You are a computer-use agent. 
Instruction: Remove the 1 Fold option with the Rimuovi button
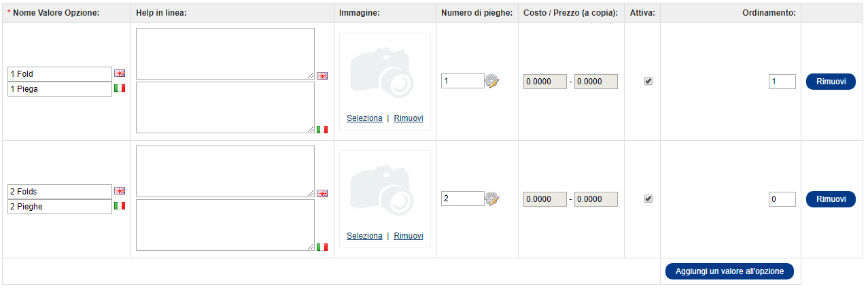pos(831,82)
